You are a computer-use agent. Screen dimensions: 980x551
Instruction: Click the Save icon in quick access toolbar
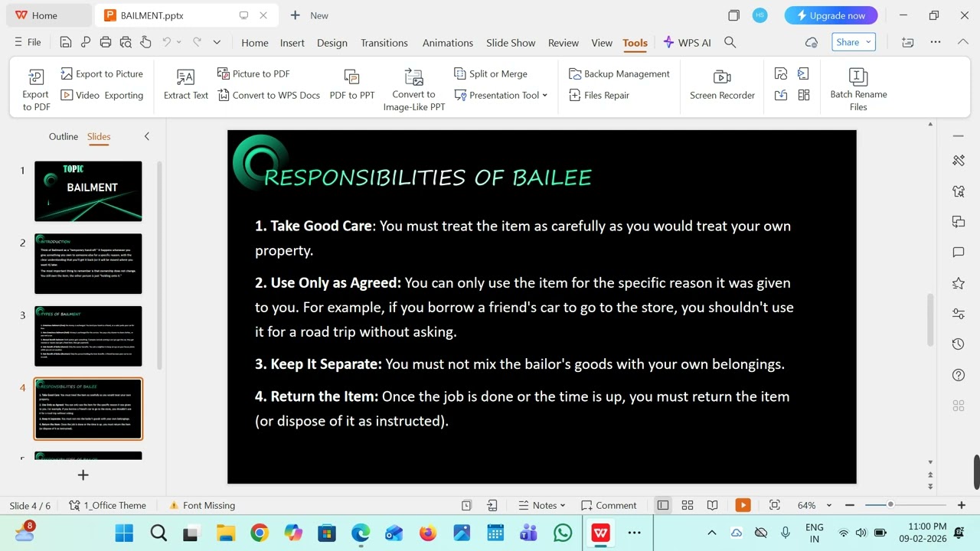pos(66,43)
